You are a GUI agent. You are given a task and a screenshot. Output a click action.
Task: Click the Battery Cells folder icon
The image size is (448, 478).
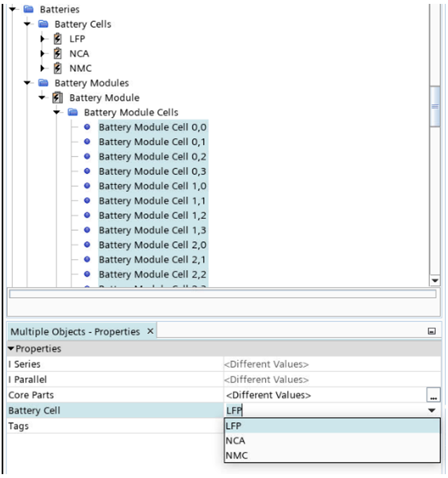[43, 24]
